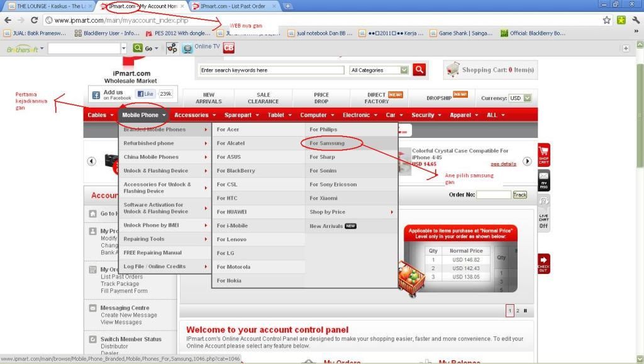
Task: Open the Sale Clearance section
Action: pos(264,98)
